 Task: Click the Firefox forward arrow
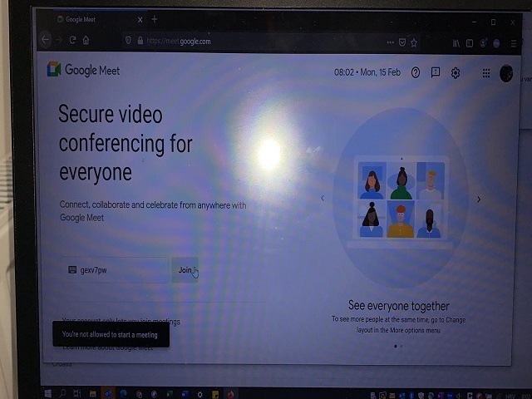pyautogui.click(x=59, y=40)
